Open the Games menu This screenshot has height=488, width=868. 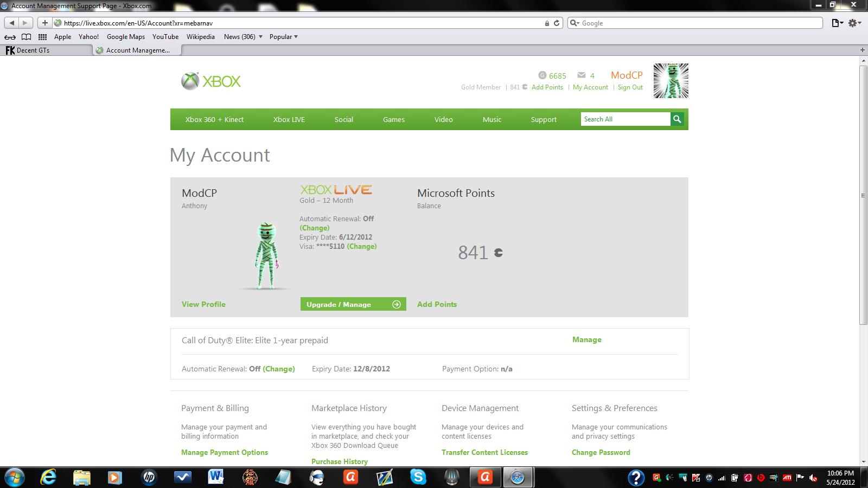coord(394,119)
